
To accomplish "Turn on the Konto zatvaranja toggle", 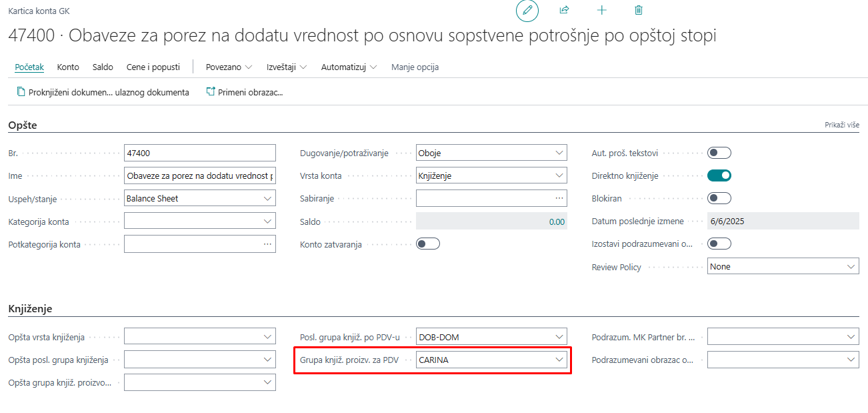I will click(x=427, y=243).
